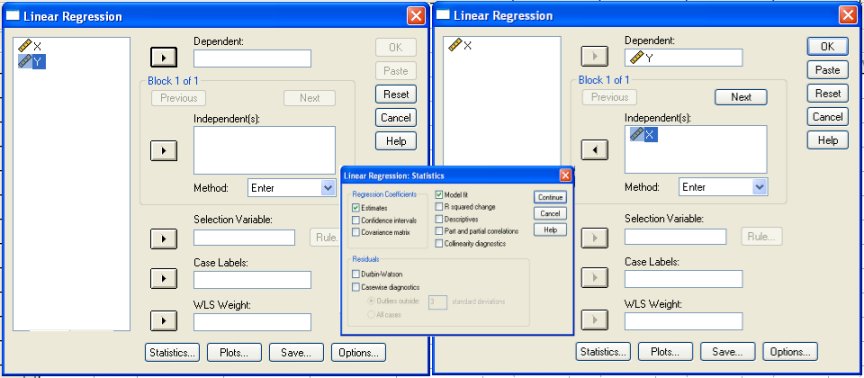Toggle Model fit checkbox
The height and width of the screenshot is (378, 864).
(x=439, y=195)
